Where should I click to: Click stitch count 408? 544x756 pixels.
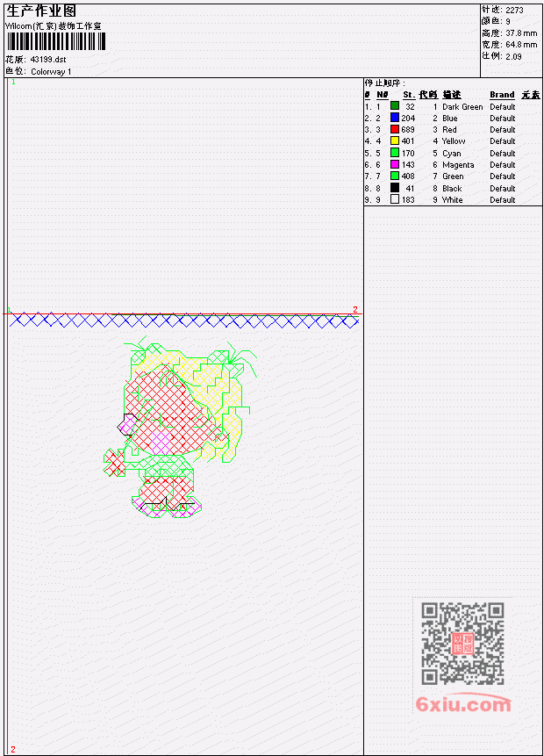point(408,176)
